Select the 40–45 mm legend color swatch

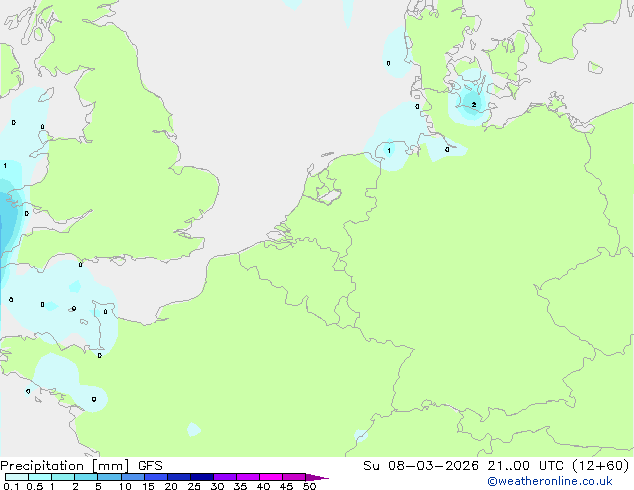pos(271,477)
